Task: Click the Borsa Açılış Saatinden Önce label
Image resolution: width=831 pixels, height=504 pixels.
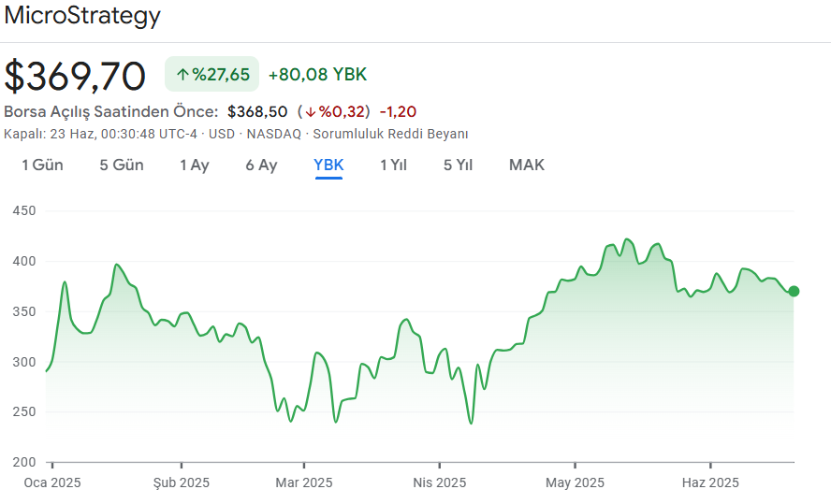Action: point(110,111)
